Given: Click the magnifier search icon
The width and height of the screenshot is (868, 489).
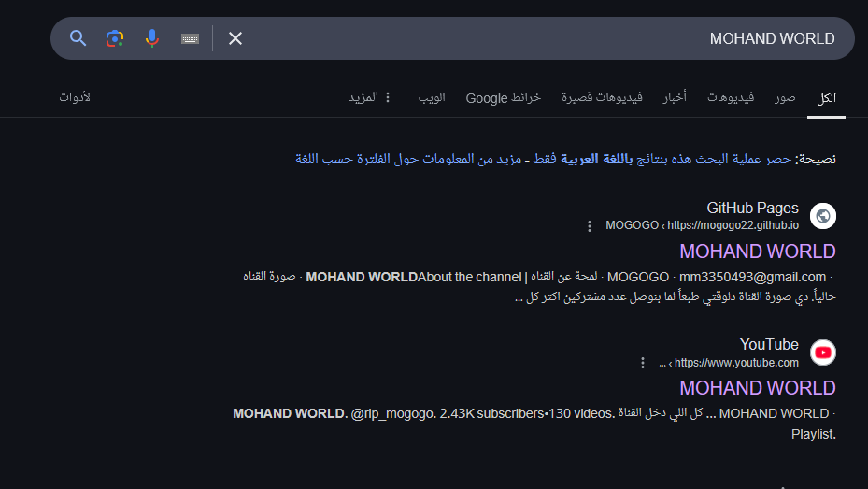Looking at the screenshot, I should point(78,38).
